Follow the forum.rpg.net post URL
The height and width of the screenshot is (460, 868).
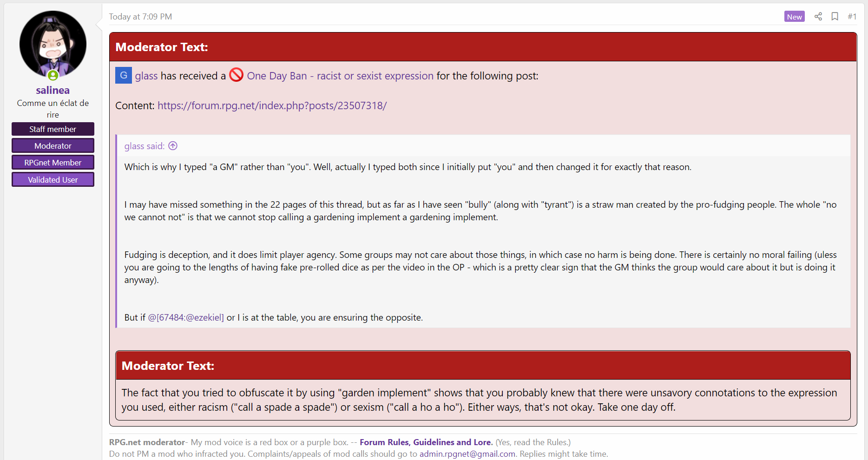coord(272,105)
